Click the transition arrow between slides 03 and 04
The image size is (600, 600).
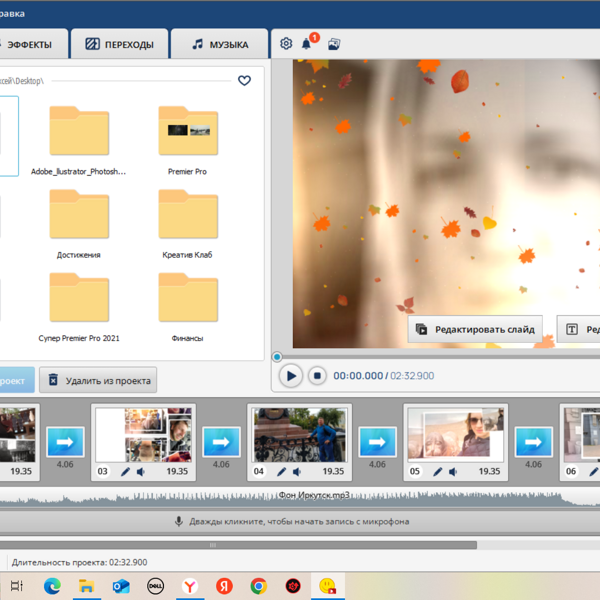(x=221, y=441)
